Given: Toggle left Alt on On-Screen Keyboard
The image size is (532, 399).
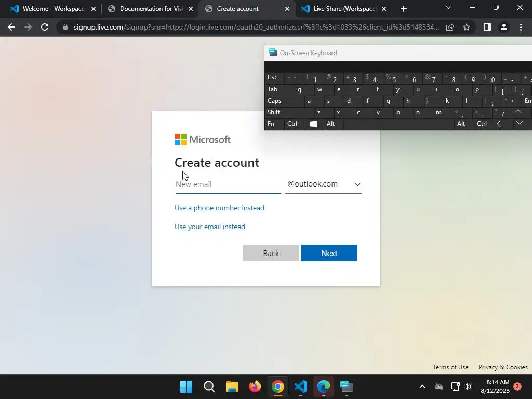Looking at the screenshot, I should 333,124.
